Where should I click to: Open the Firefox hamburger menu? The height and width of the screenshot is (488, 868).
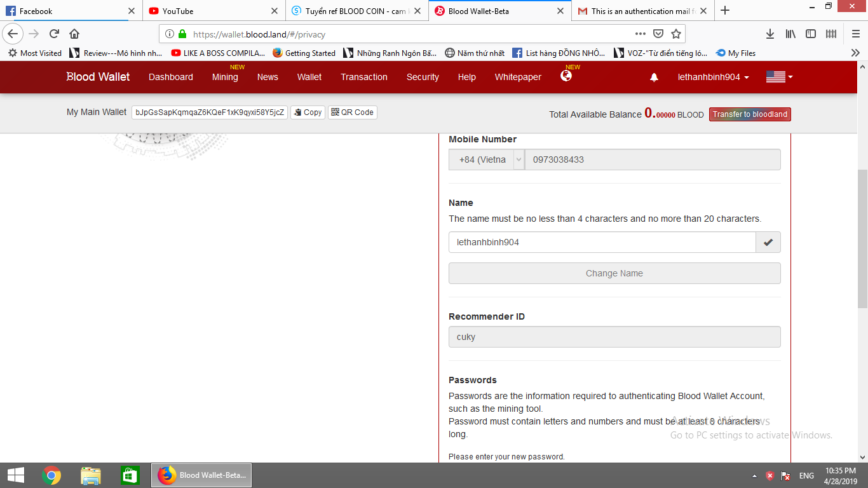tap(855, 34)
